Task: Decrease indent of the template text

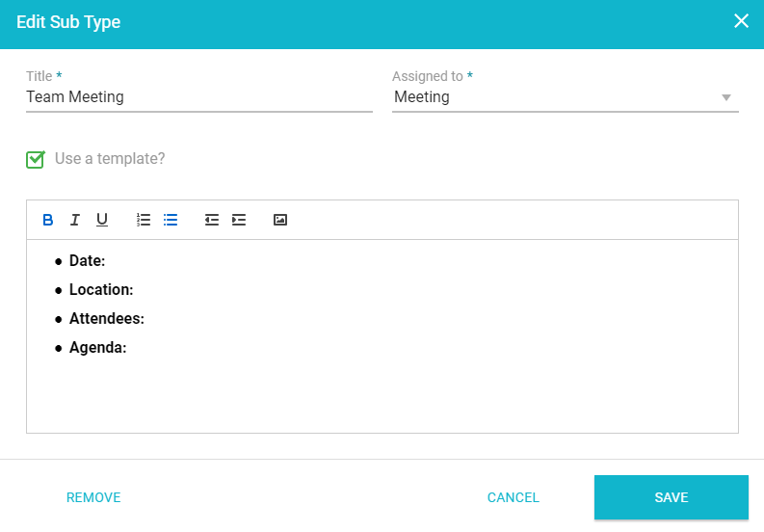Action: [212, 220]
